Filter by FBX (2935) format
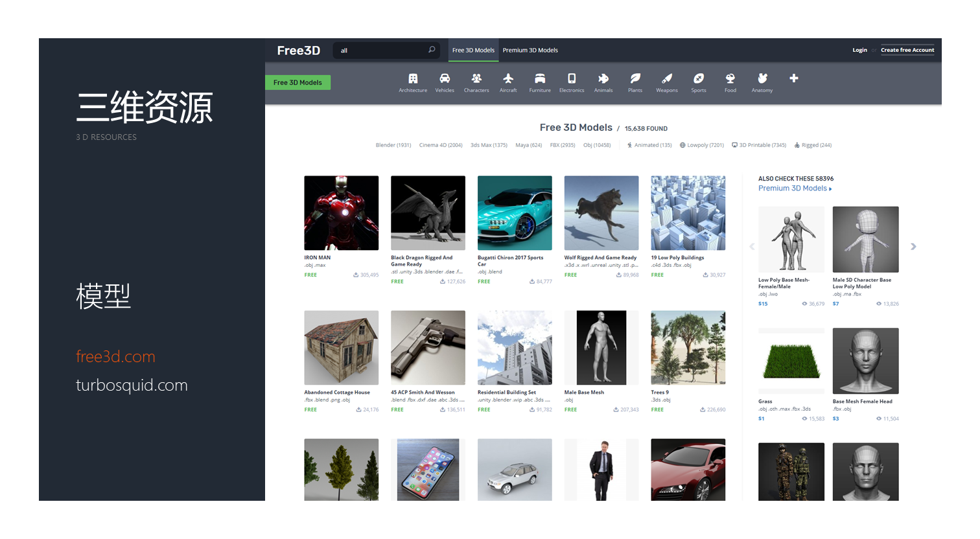Image resolution: width=980 pixels, height=539 pixels. pos(563,145)
